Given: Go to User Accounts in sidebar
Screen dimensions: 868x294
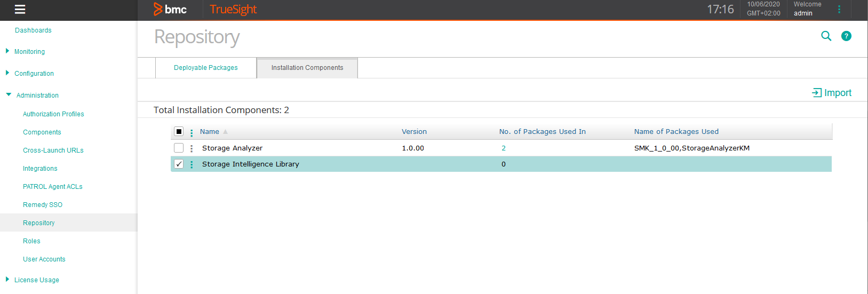Looking at the screenshot, I should pyautogui.click(x=44, y=259).
